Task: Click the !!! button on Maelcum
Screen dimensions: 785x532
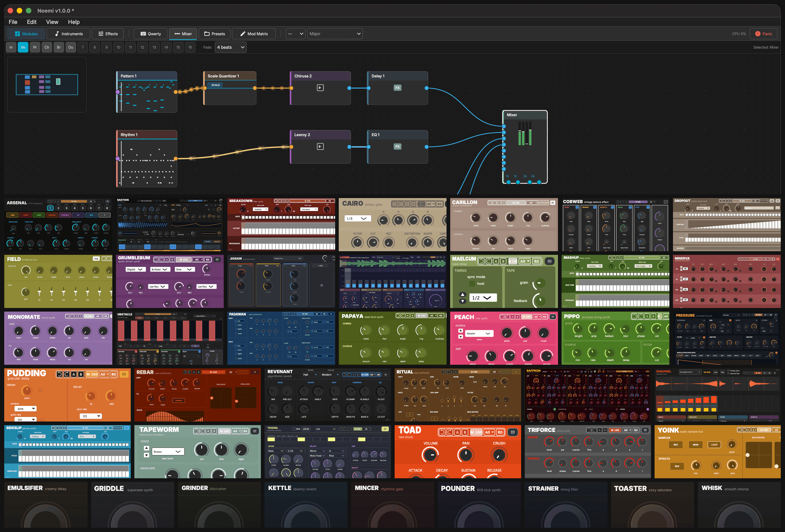Action: [x=549, y=261]
